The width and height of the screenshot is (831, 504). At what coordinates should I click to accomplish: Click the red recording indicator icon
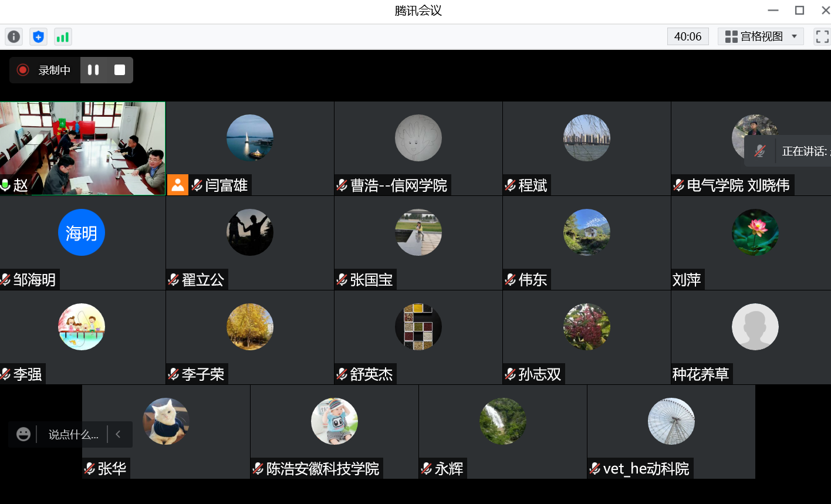tap(23, 70)
